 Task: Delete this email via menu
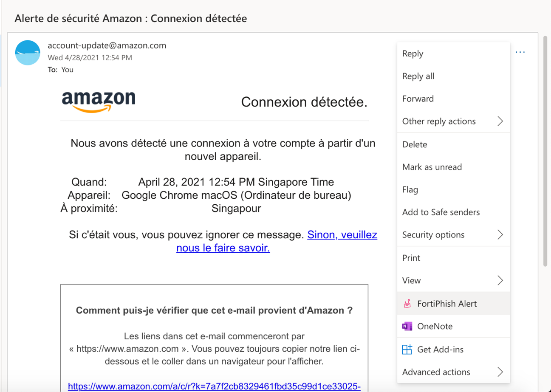pyautogui.click(x=414, y=144)
